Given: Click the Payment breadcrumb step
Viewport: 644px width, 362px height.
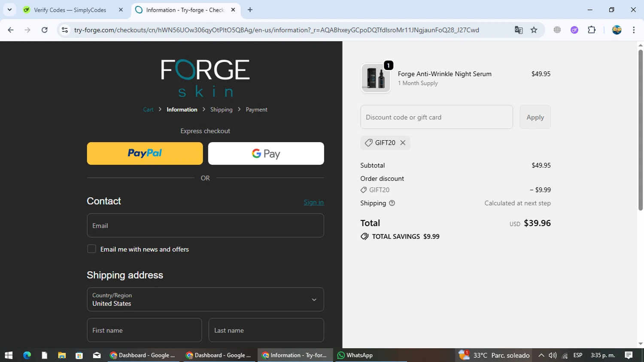Looking at the screenshot, I should click(256, 110).
